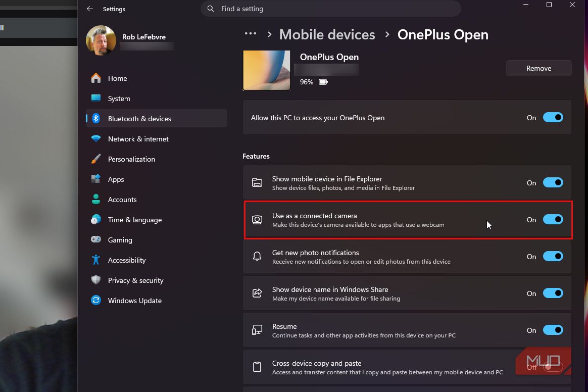Open Windows Update page

pos(157,301)
